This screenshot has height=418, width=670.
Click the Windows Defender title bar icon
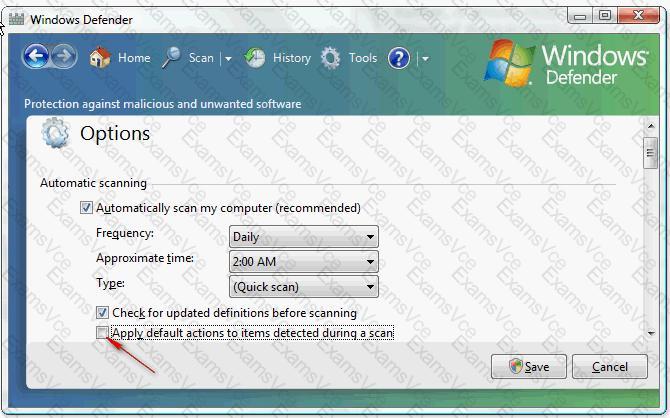tap(16, 19)
